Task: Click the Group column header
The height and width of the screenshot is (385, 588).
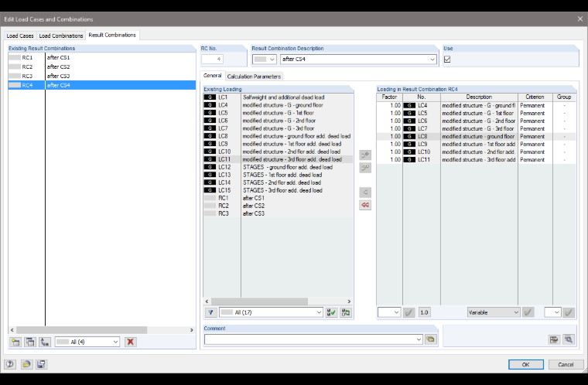Action: click(564, 97)
